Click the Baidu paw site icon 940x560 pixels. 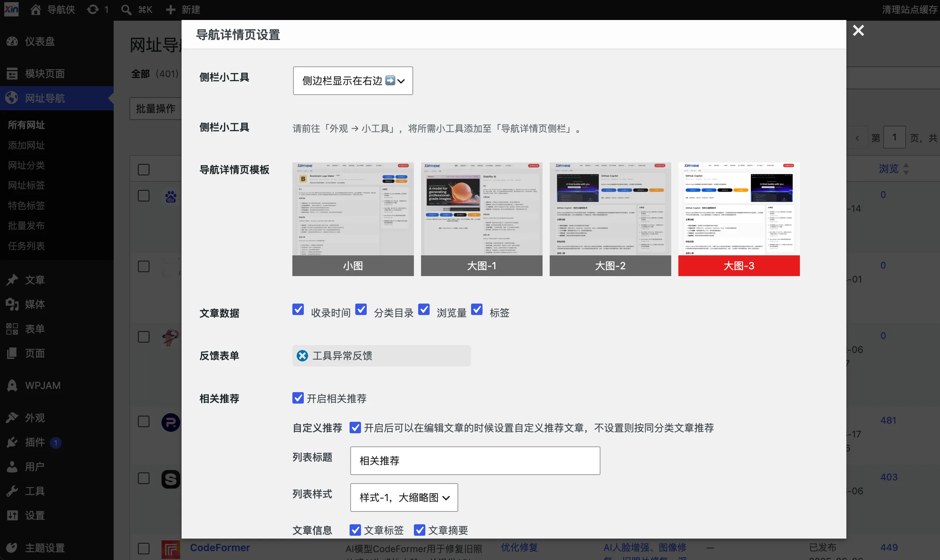pyautogui.click(x=171, y=196)
